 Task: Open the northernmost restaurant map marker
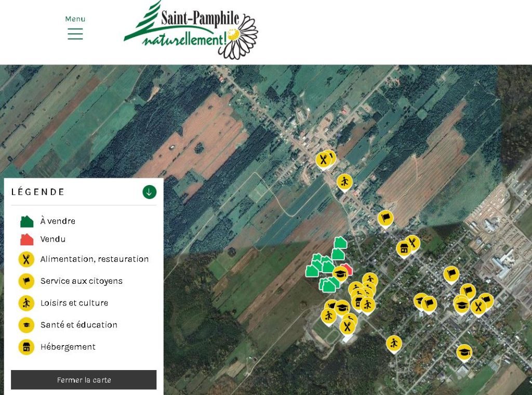[324, 160]
